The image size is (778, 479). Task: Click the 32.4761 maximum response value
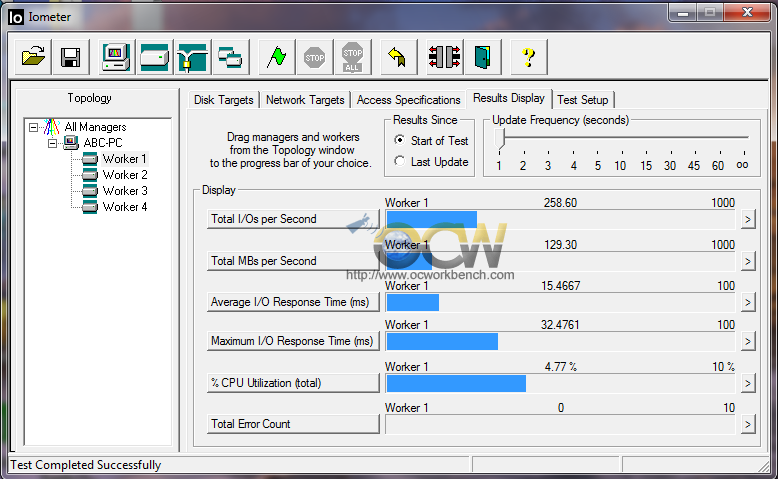560,325
